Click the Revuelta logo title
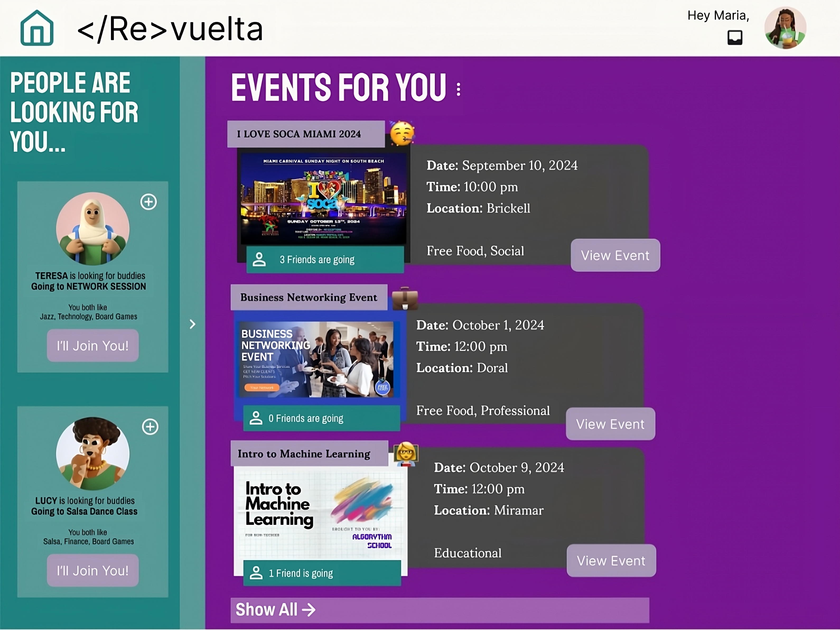The width and height of the screenshot is (840, 630). click(x=170, y=29)
